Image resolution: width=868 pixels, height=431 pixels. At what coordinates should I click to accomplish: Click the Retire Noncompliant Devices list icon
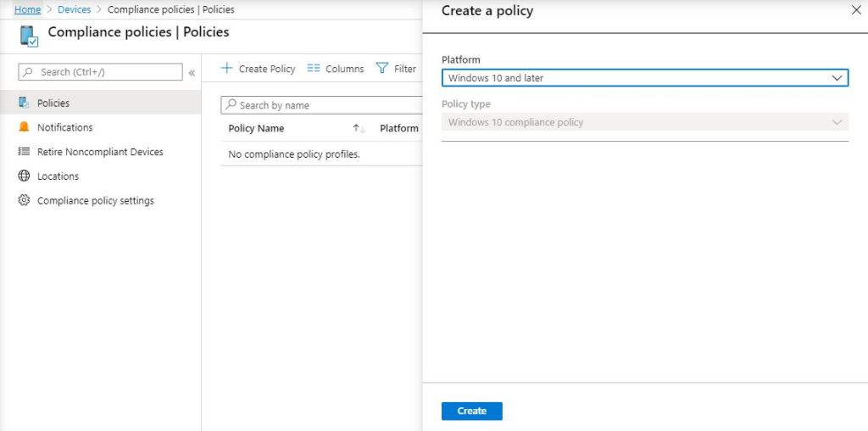point(24,152)
